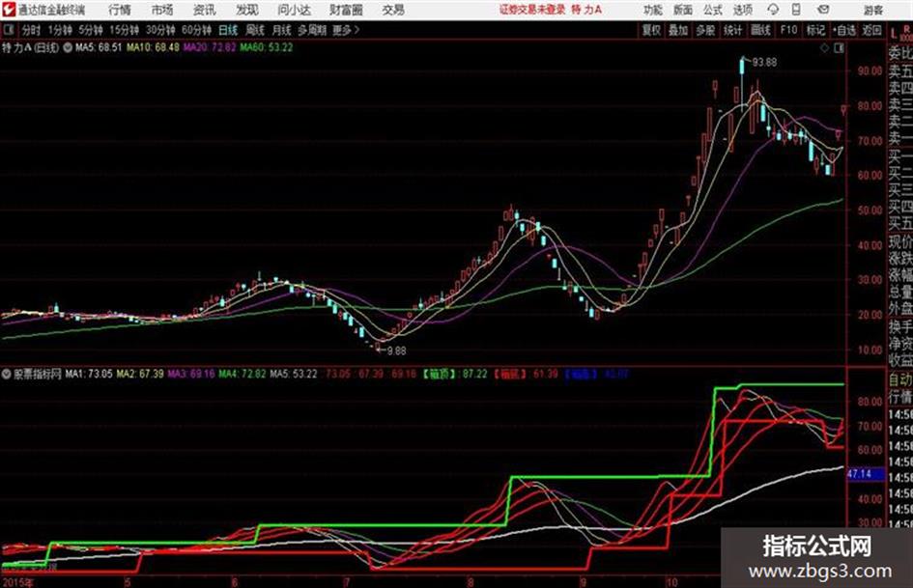
Task: Click month 10 on the time axis
Action: (671, 581)
